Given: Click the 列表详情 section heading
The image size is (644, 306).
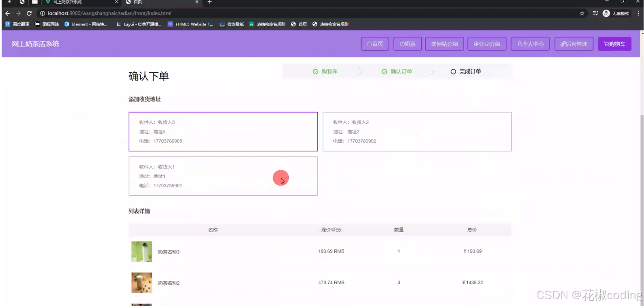Looking at the screenshot, I should coord(139,211).
